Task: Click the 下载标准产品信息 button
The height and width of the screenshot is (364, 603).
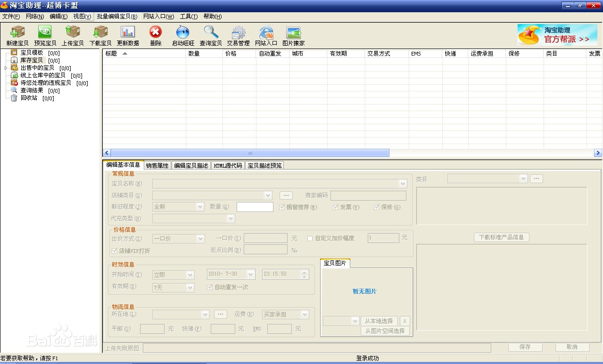Action: (x=501, y=237)
